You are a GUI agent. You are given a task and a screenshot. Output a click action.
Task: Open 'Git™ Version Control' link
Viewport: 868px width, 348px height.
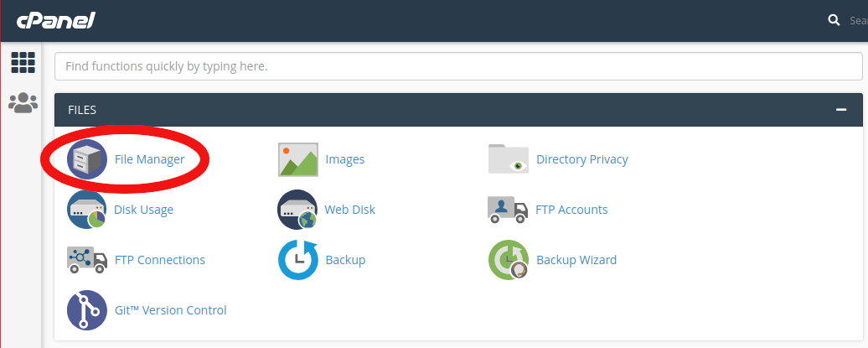click(x=171, y=310)
